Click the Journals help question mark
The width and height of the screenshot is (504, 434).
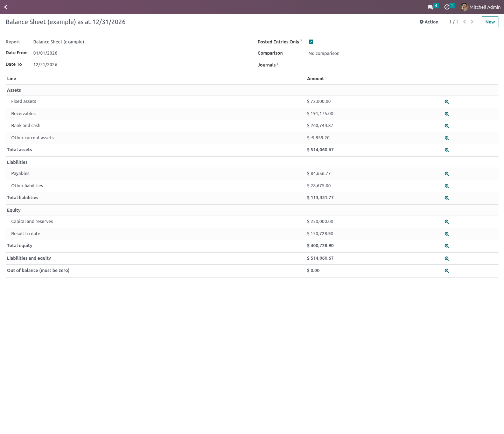[x=278, y=64]
